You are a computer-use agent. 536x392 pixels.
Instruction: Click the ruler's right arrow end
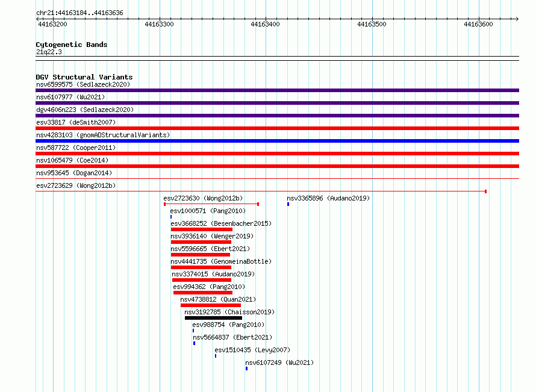coord(517,19)
